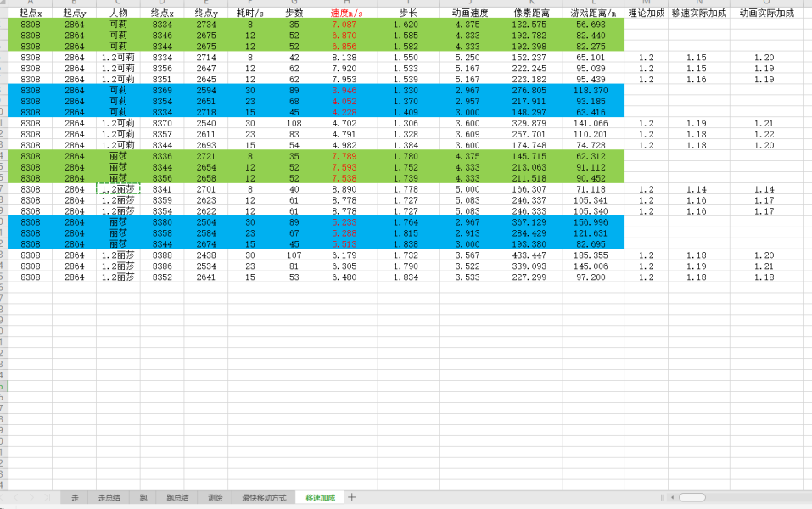Select the 终点x header cell

162,13
